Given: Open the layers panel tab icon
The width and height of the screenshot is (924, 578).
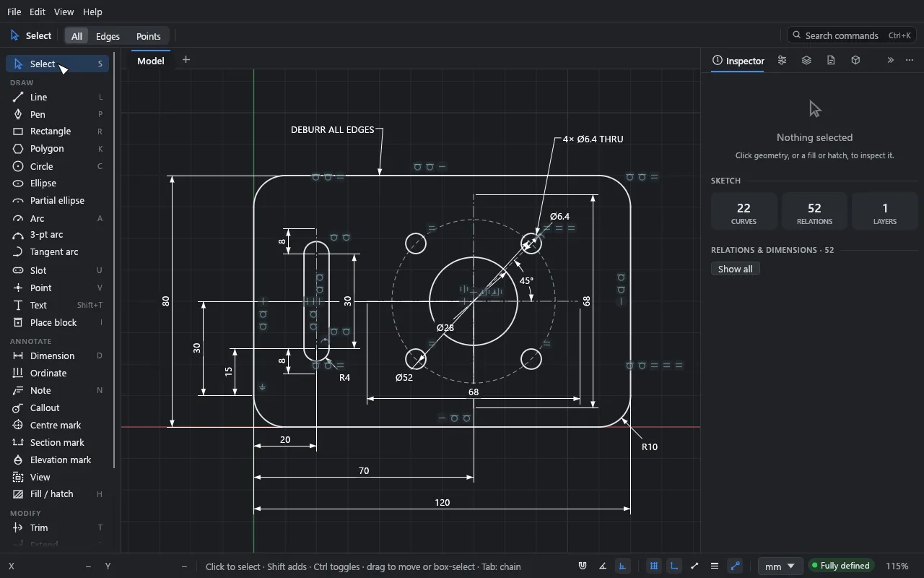Looking at the screenshot, I should click(806, 61).
